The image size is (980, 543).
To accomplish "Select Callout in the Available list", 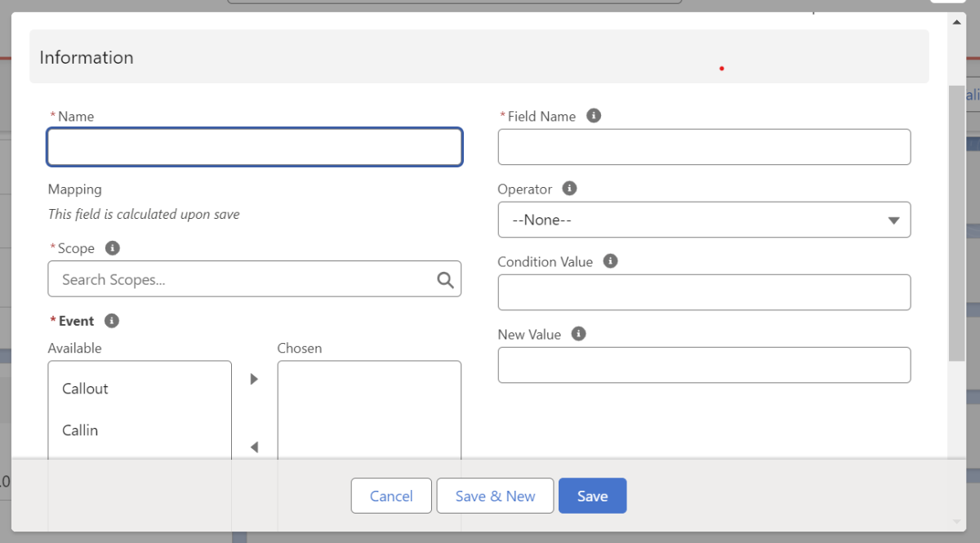I will [86, 389].
